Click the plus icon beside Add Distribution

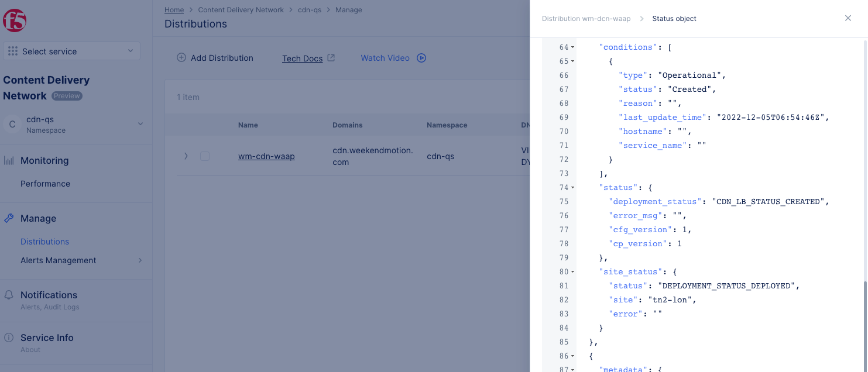181,58
